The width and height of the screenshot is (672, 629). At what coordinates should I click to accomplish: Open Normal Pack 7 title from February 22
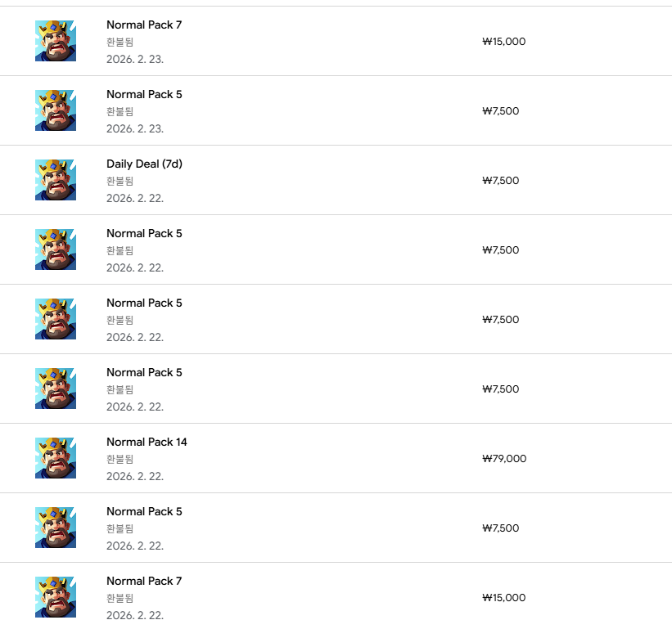coord(144,581)
